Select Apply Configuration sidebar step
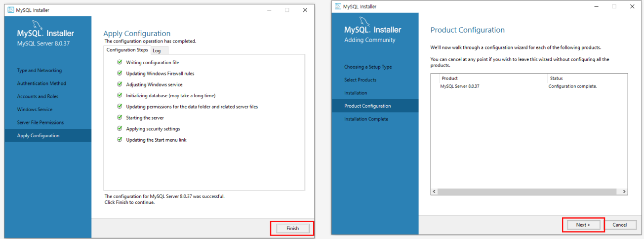 [x=48, y=136]
